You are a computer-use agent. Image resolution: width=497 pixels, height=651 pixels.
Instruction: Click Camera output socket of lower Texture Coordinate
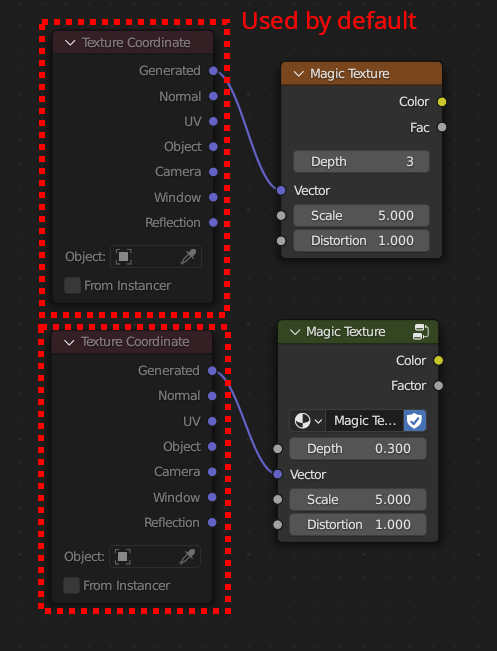212,472
